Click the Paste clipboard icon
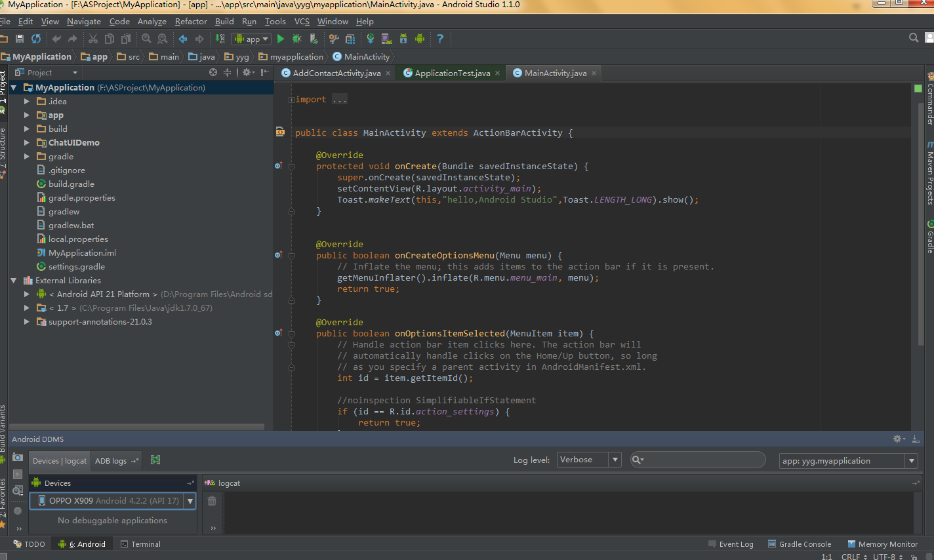The width and height of the screenshot is (934, 560). (125, 39)
